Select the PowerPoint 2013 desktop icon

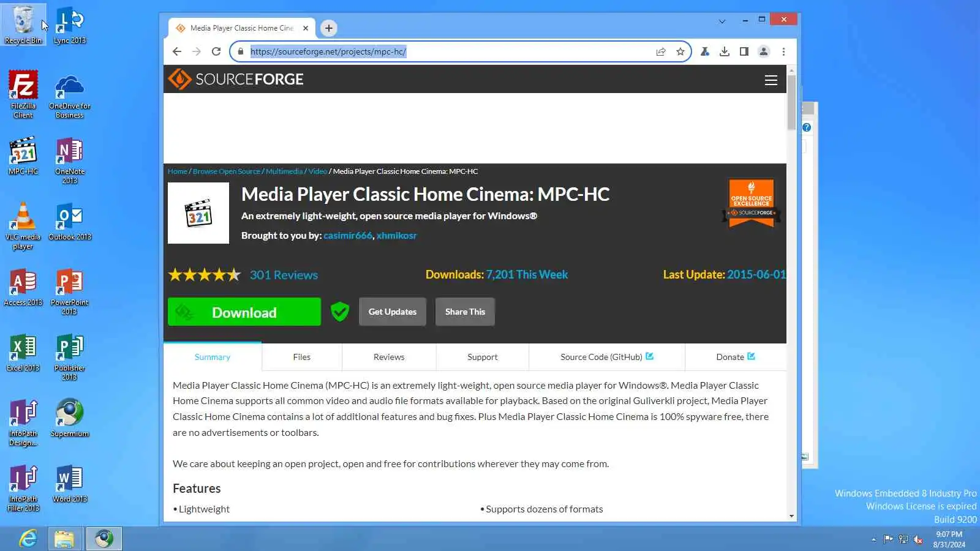[x=70, y=291]
